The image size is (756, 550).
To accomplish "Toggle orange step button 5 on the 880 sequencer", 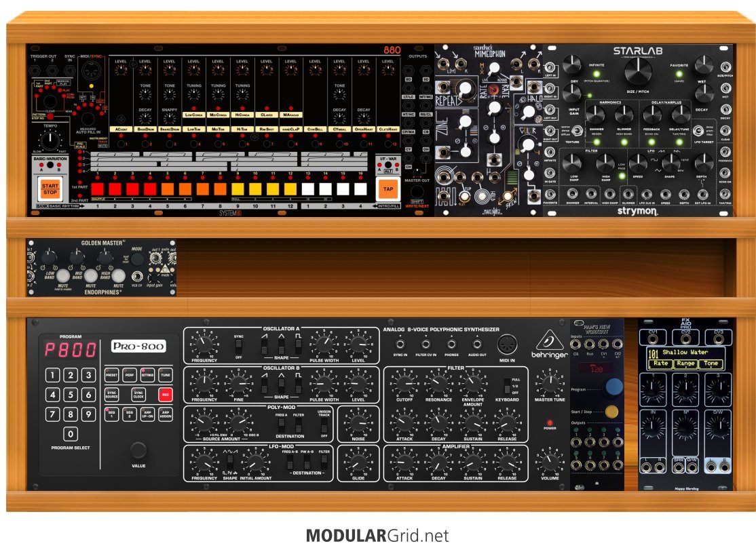I will pos(168,189).
